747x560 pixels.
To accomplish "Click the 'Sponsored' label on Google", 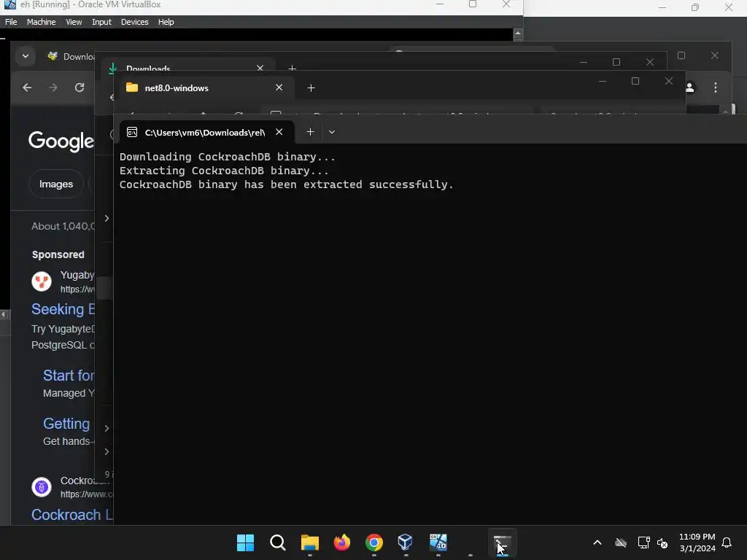I will [58, 254].
